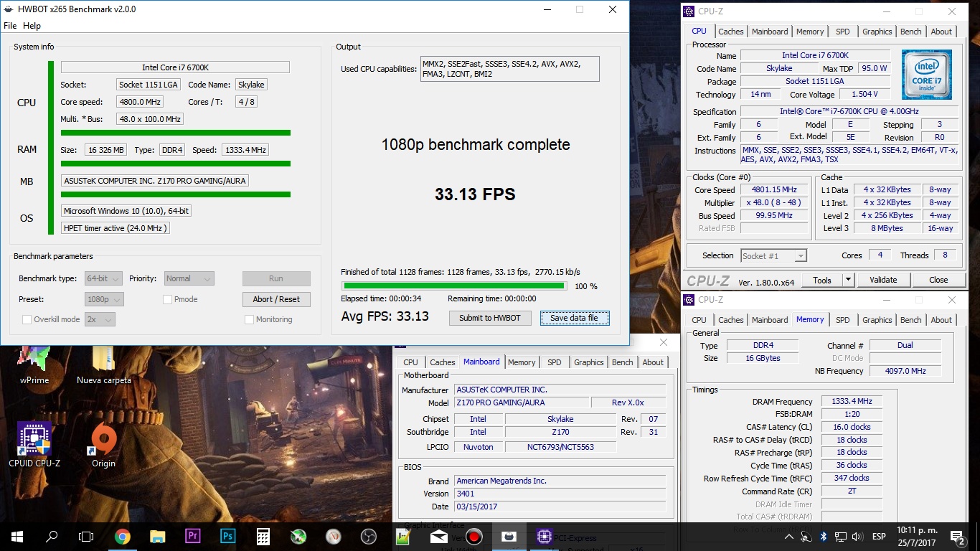The width and height of the screenshot is (980, 551).
Task: Switch to SPD tab in top CPU-Z window
Action: click(x=843, y=32)
